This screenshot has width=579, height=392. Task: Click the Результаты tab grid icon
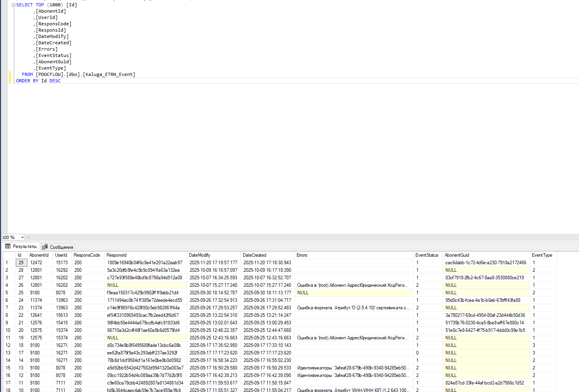click(8, 246)
